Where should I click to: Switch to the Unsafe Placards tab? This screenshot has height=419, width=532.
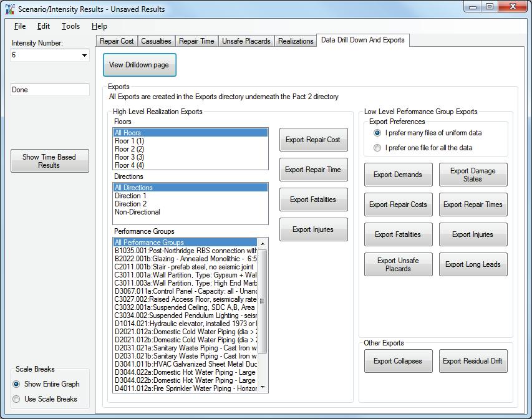click(246, 41)
